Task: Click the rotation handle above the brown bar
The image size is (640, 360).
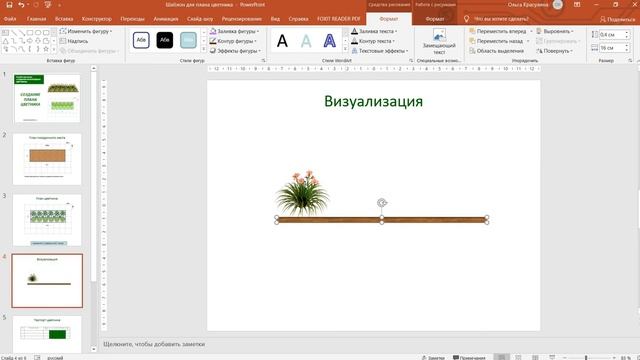Action: pos(382,202)
